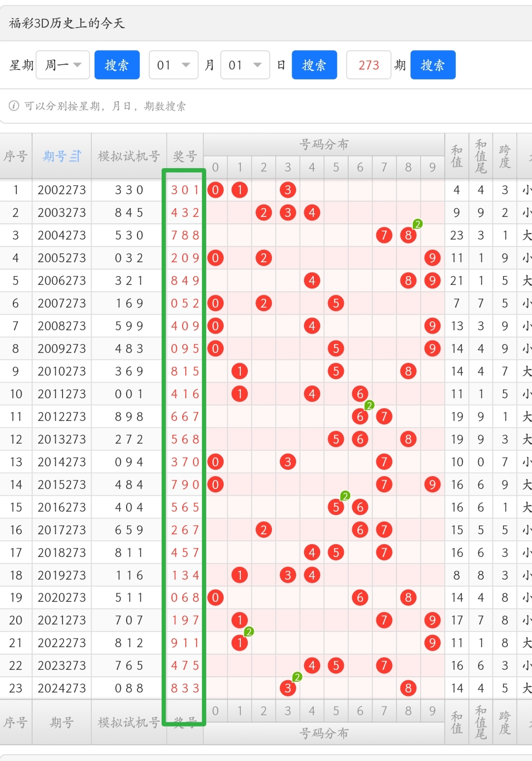Click red ball 6 in row 2011273
This screenshot has height=761, width=532.
360,394
